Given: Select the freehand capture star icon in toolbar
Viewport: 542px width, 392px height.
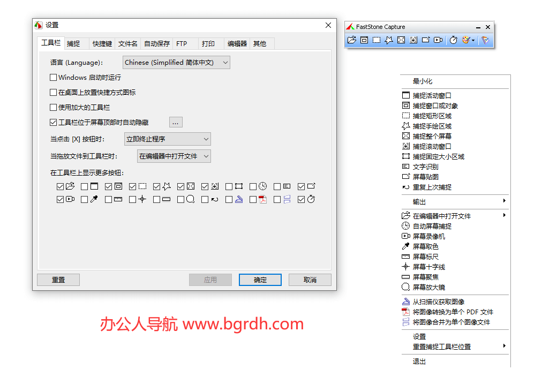Looking at the screenshot, I should click(389, 40).
